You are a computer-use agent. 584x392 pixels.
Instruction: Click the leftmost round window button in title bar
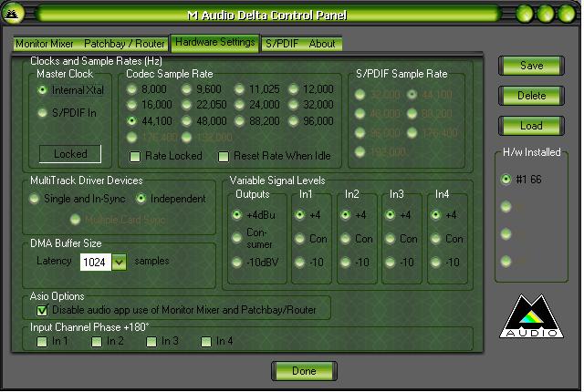525,15
